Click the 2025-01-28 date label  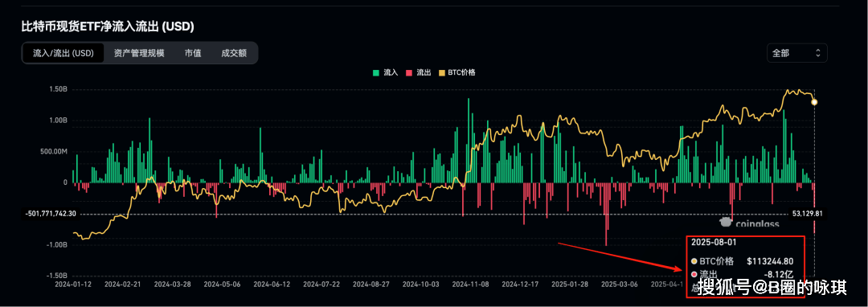click(x=570, y=284)
